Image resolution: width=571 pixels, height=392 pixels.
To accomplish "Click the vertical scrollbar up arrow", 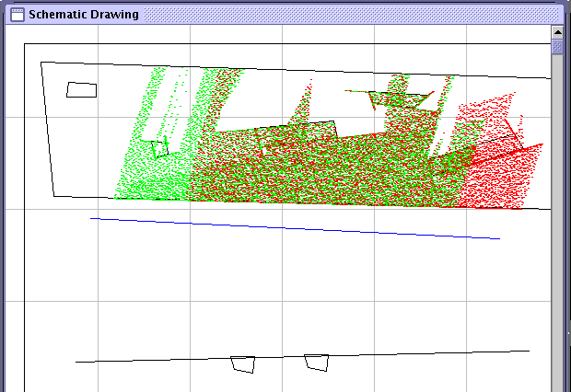I will (557, 32).
